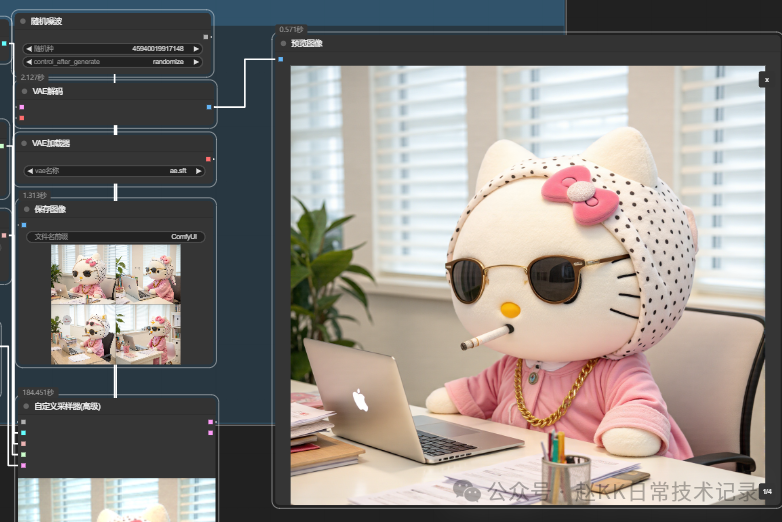The height and width of the screenshot is (522, 782).
Task: Previous control_after_generate option left arrow
Action: pyautogui.click(x=29, y=62)
